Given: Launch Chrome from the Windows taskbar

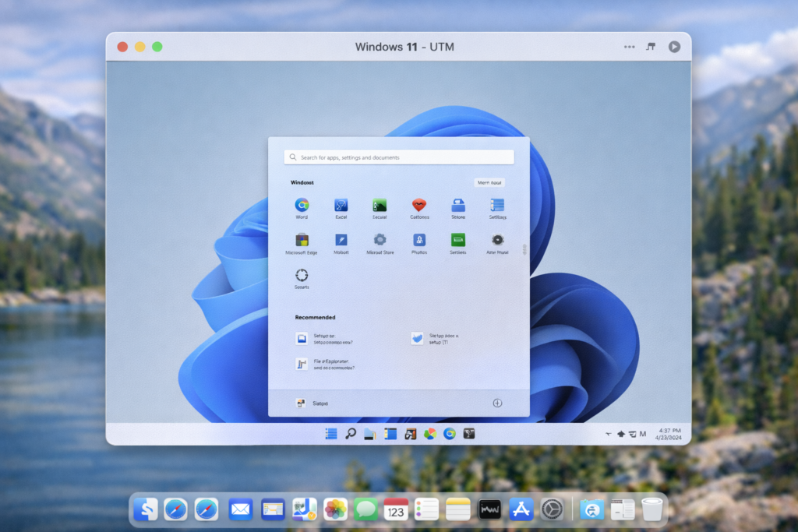Looking at the screenshot, I should 449,433.
